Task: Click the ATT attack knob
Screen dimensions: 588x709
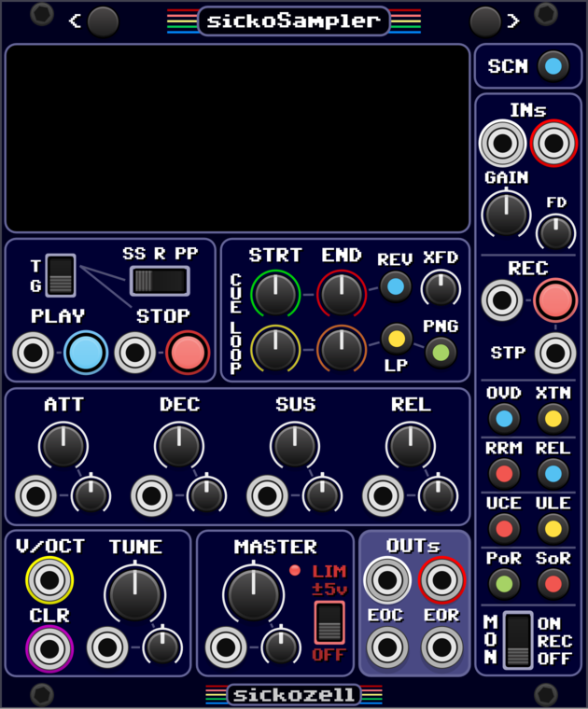Action: pos(63,446)
